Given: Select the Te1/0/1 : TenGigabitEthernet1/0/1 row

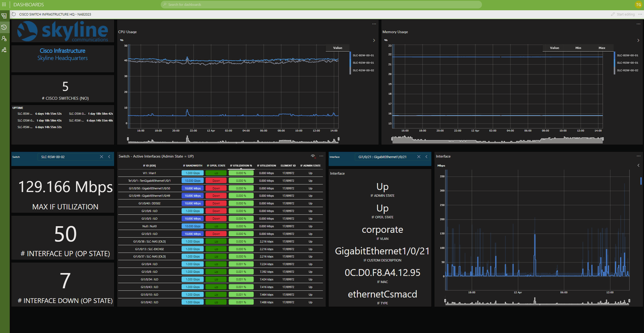Looking at the screenshot, I should (220, 181).
